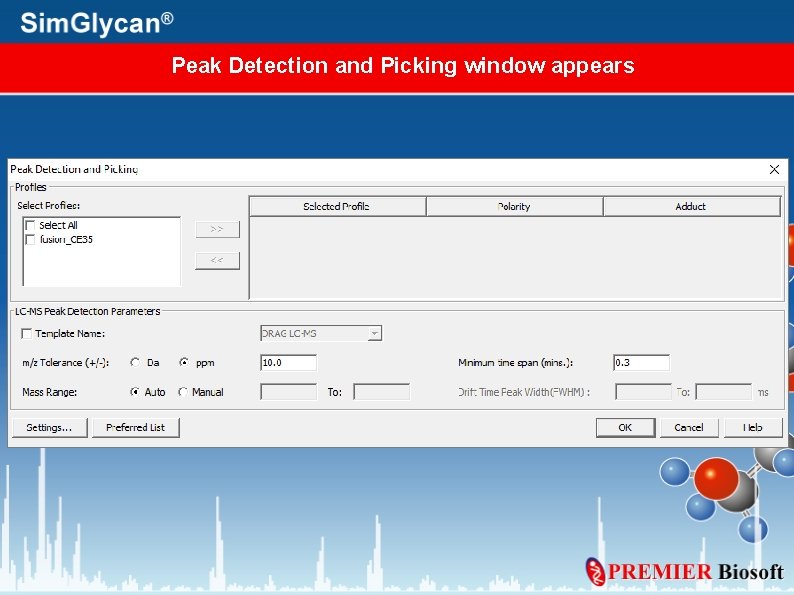Image resolution: width=794 pixels, height=595 pixels.
Task: Choose Auto mass range option
Action: [x=135, y=392]
